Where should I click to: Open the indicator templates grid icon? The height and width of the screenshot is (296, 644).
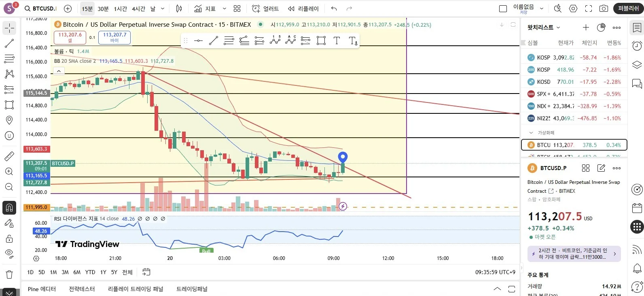coord(237,9)
